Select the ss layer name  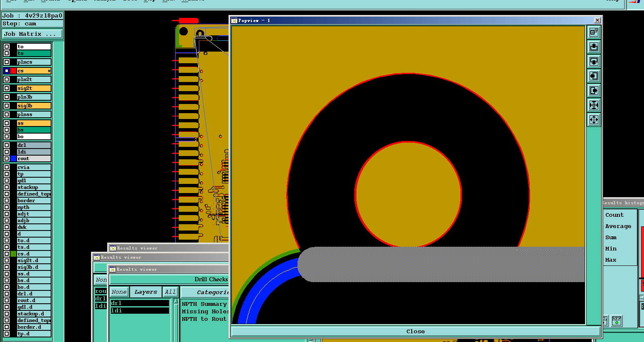34,123
